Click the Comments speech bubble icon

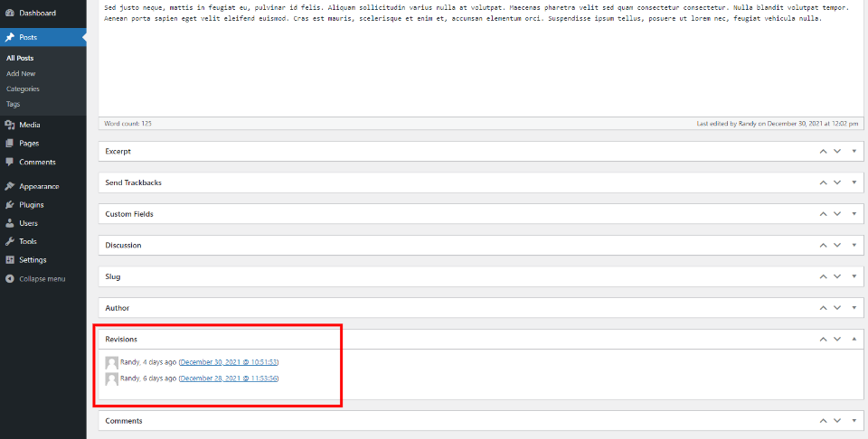click(x=9, y=162)
